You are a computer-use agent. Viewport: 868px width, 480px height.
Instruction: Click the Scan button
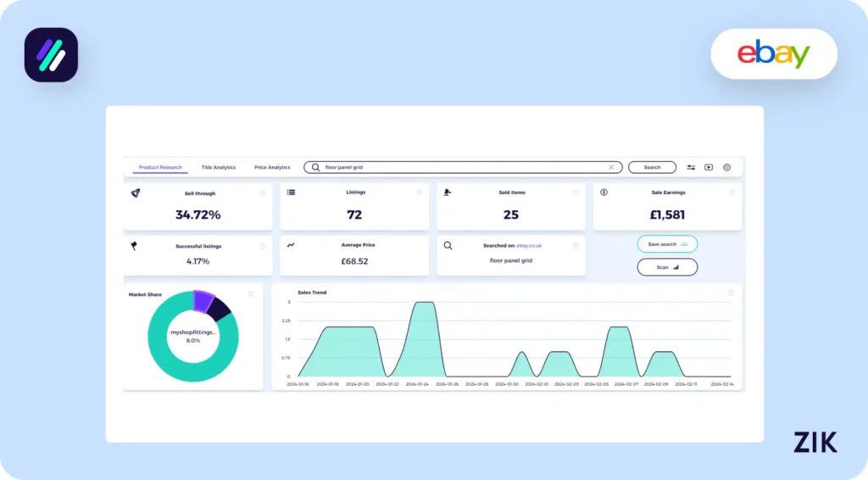667,267
